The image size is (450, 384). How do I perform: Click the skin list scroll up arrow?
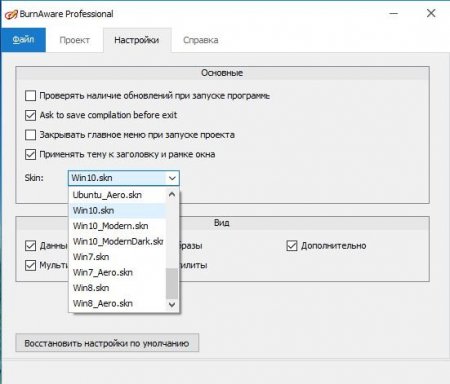coord(172,194)
